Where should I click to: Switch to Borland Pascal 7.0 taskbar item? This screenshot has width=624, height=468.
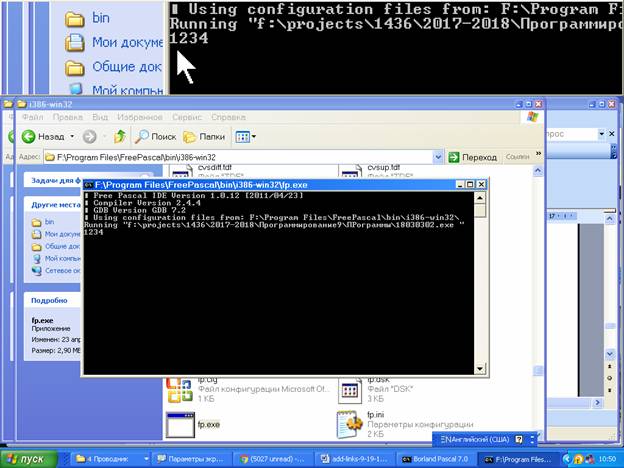point(437,459)
